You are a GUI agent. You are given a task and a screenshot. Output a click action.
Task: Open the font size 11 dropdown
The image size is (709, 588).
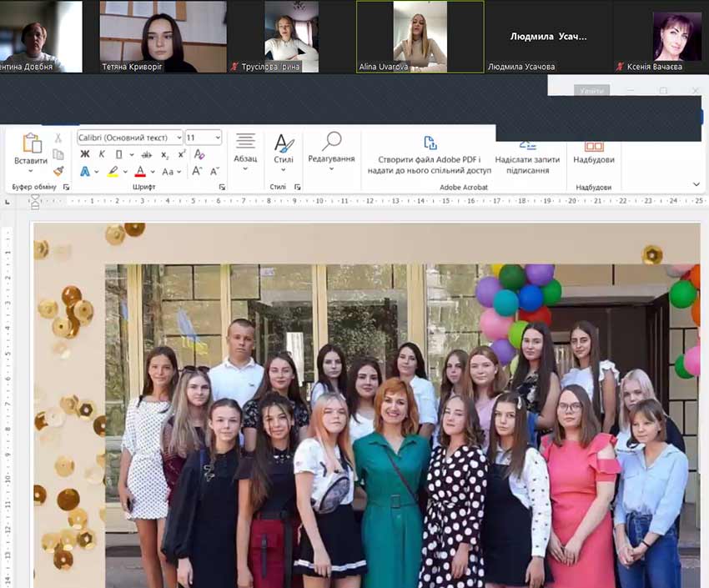pyautogui.click(x=217, y=138)
